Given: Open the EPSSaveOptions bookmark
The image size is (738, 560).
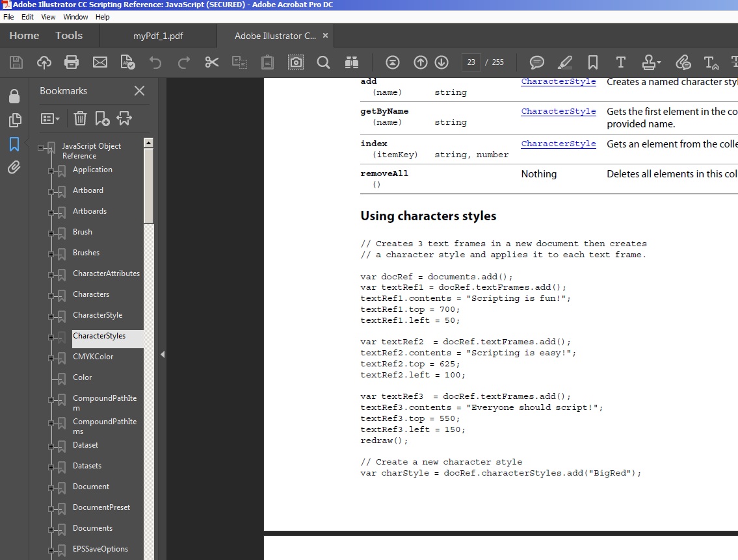Looking at the screenshot, I should pyautogui.click(x=100, y=549).
